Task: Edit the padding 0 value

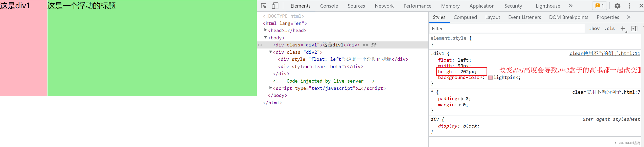Action: [x=467, y=99]
